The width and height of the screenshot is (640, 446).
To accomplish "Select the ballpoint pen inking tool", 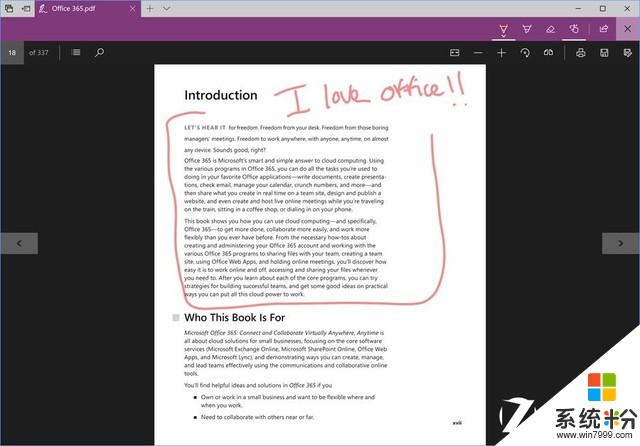I will click(x=503, y=29).
